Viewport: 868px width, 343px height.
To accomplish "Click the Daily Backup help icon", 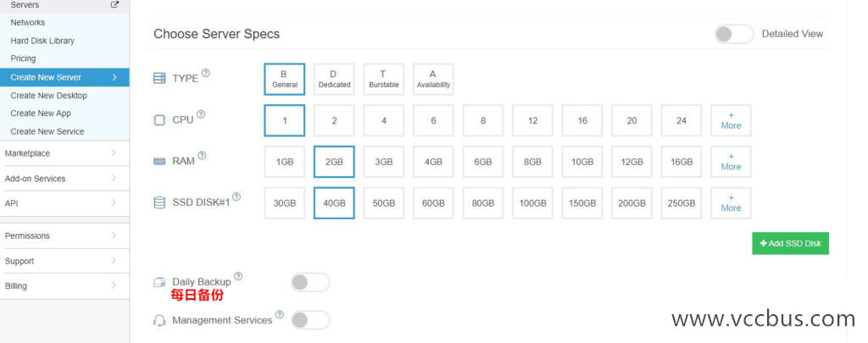I will click(x=238, y=276).
